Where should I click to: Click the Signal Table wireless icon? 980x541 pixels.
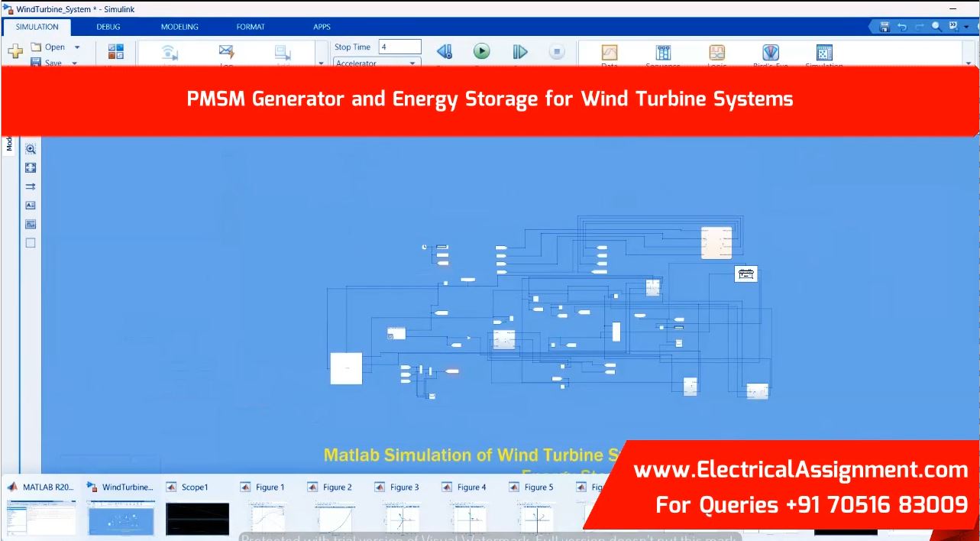(x=170, y=53)
